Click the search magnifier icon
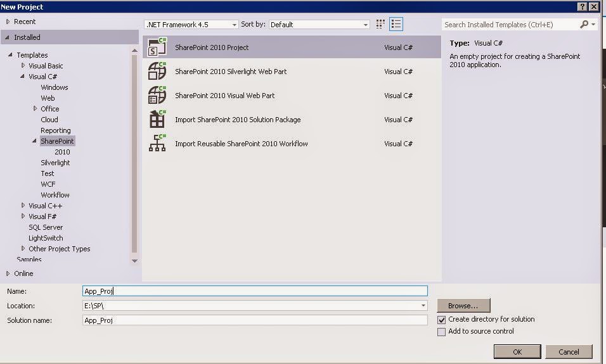 click(x=584, y=24)
